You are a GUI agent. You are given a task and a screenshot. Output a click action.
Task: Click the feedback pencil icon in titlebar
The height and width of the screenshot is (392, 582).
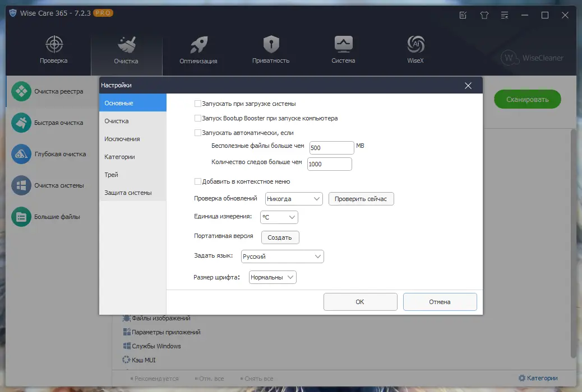[x=462, y=15]
